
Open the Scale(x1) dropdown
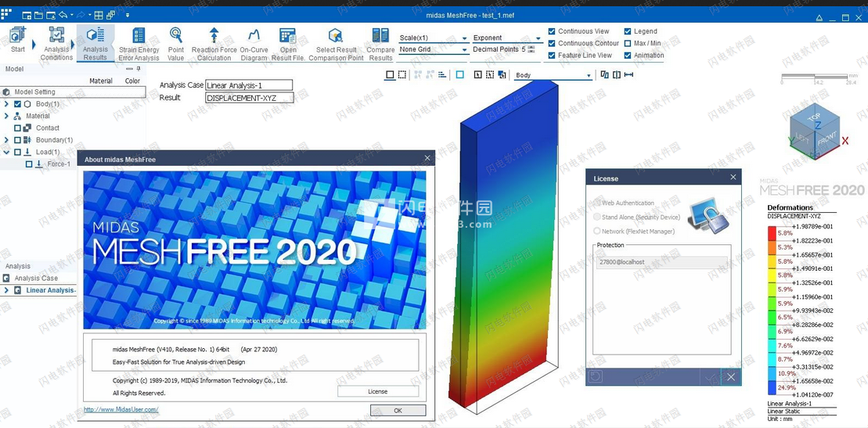coord(434,38)
